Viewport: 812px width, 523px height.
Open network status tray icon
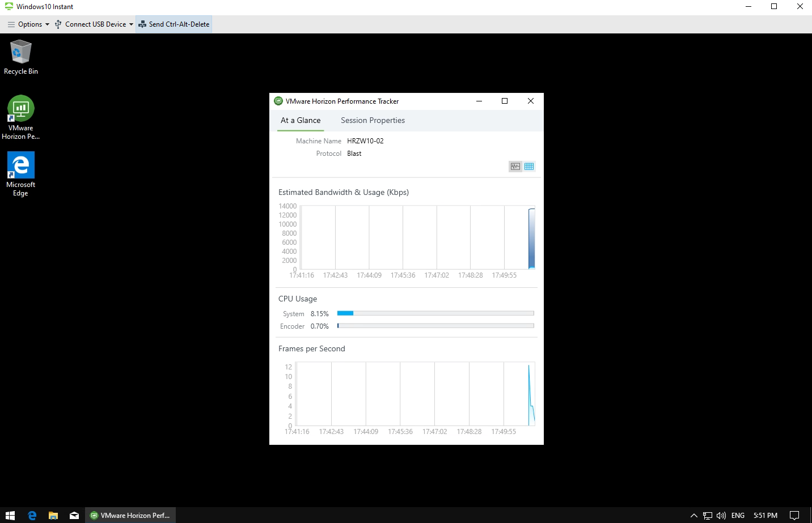tap(708, 516)
